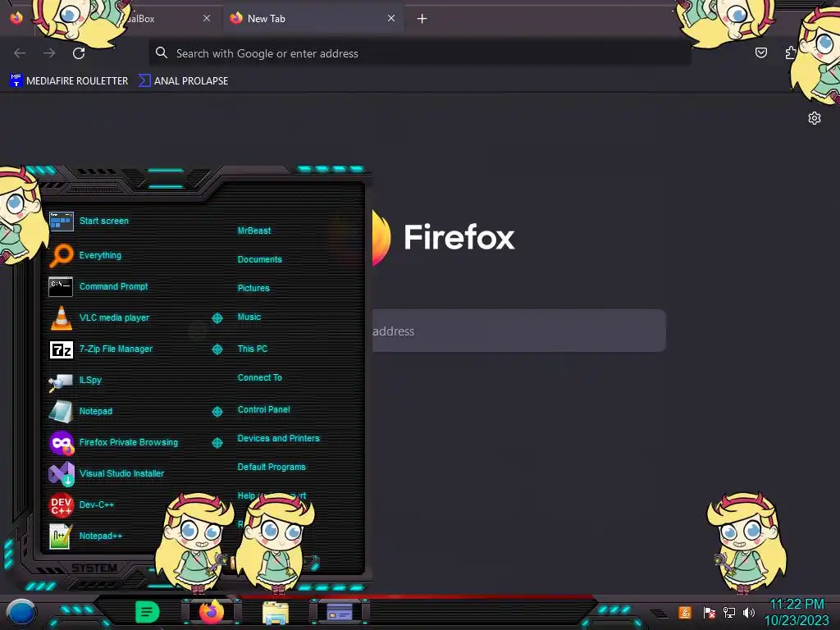Open This PC from start menu
The width and height of the screenshot is (840, 630).
tap(253, 349)
